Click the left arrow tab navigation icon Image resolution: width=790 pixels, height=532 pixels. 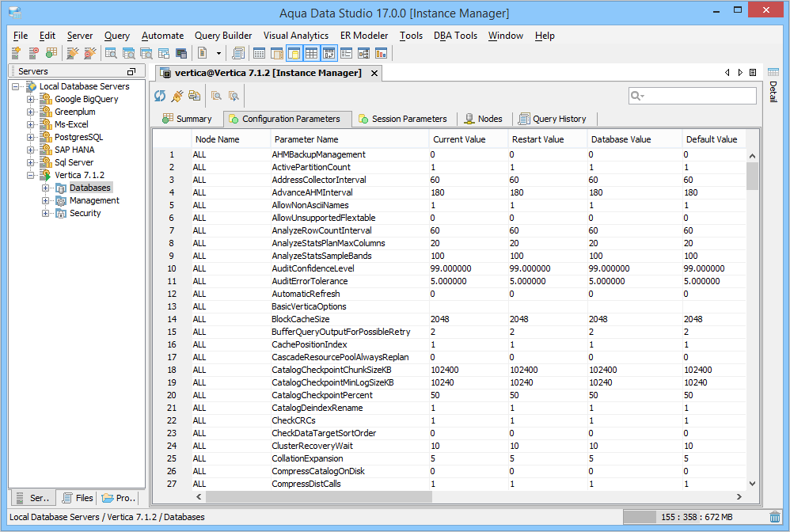[727, 73]
